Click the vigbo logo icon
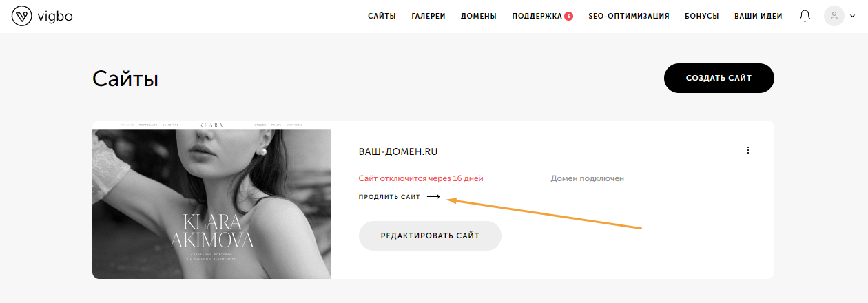 (x=22, y=16)
